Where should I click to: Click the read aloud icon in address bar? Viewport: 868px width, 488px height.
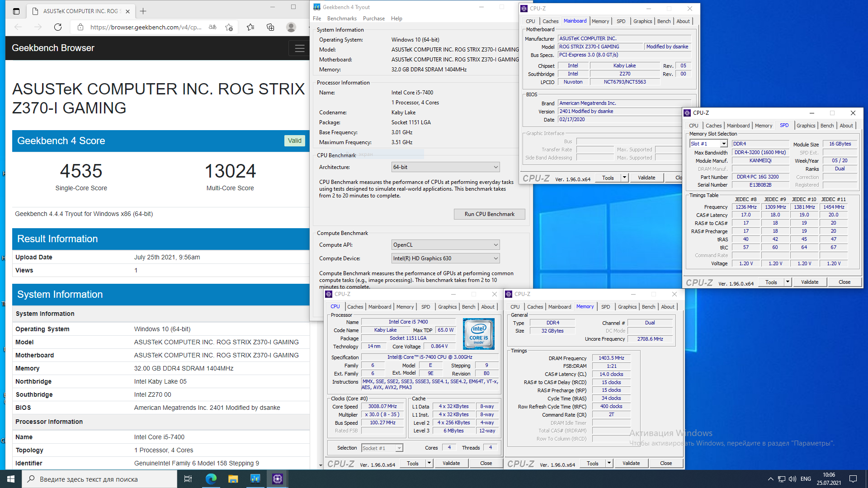tap(212, 27)
